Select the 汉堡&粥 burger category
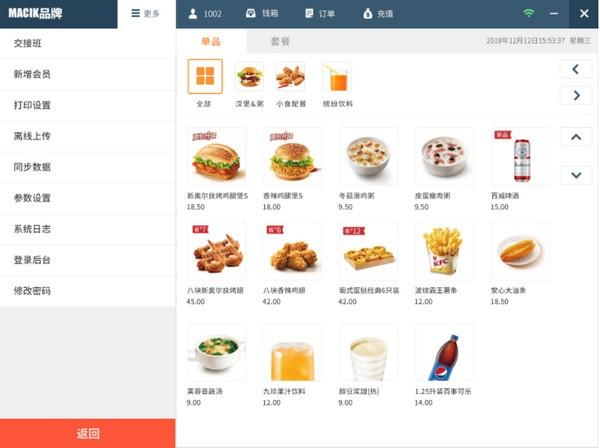The image size is (600, 448). point(249,76)
